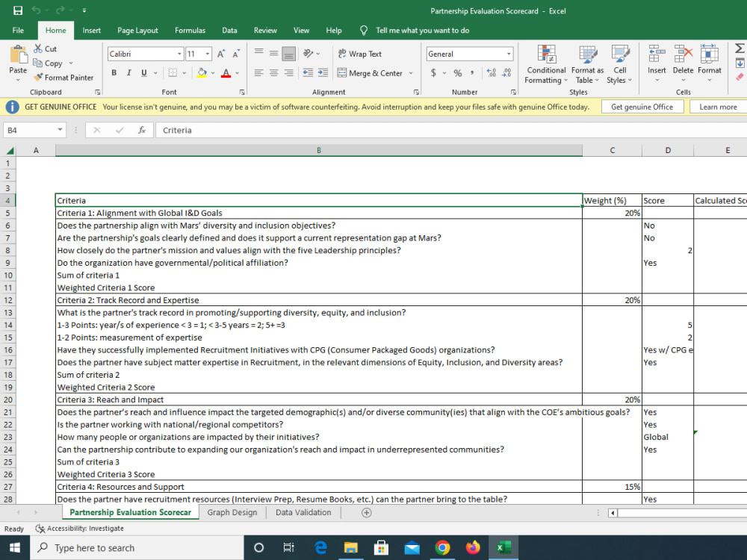Open the Orientation text-angle tool
The height and width of the screenshot is (560, 747).
[x=309, y=53]
